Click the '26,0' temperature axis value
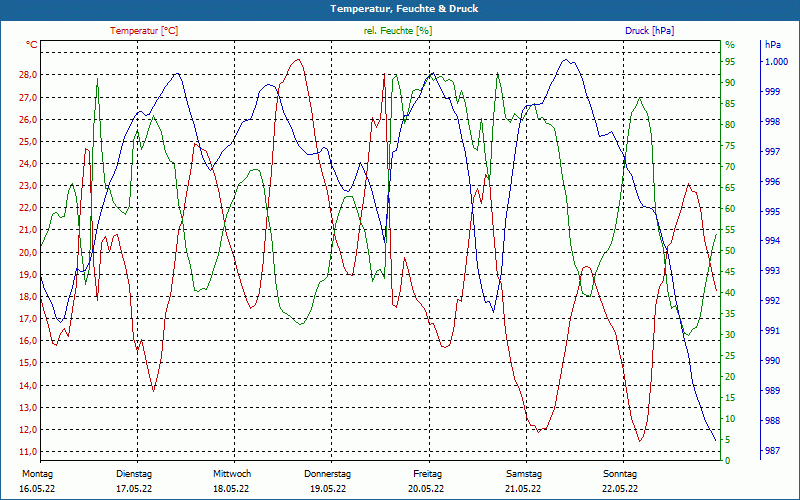Image resolution: width=800 pixels, height=500 pixels. click(28, 119)
